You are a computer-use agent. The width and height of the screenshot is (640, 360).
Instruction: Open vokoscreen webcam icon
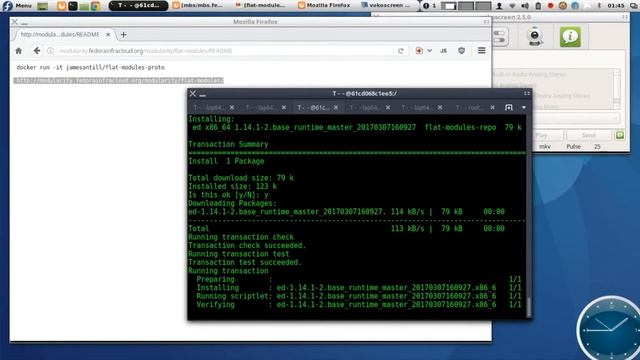point(535,36)
